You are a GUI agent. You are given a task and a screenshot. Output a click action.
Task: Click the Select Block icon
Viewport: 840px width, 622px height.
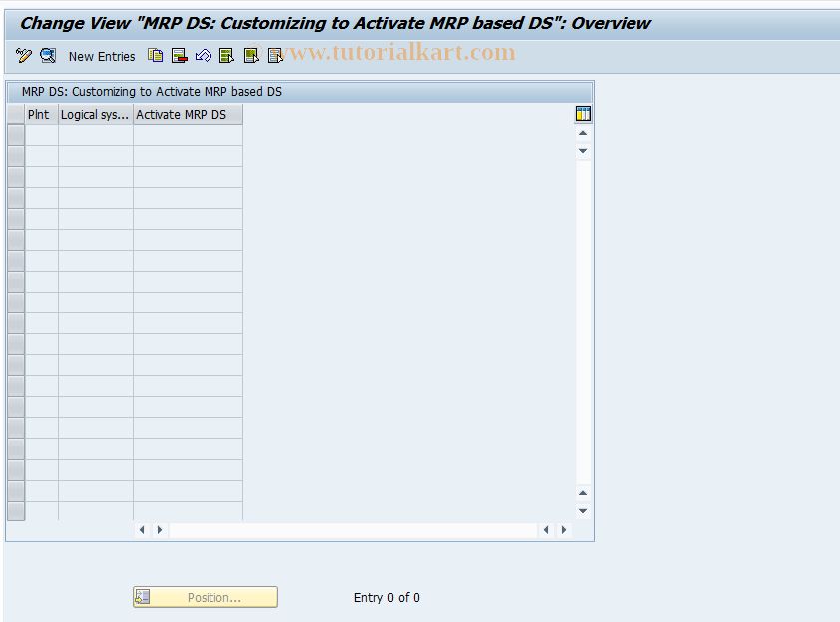point(251,55)
